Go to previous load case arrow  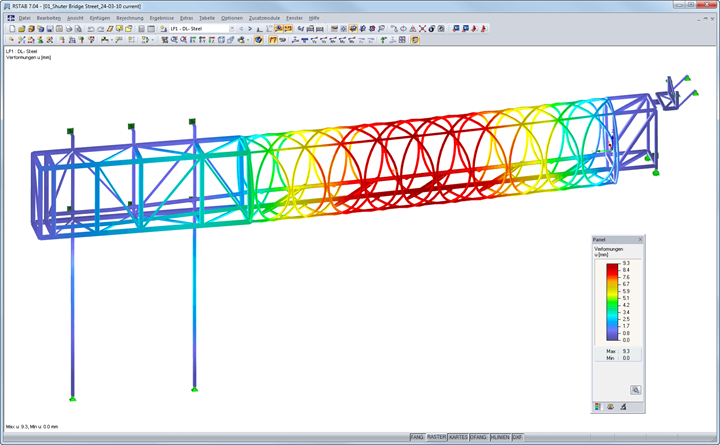(241, 28)
